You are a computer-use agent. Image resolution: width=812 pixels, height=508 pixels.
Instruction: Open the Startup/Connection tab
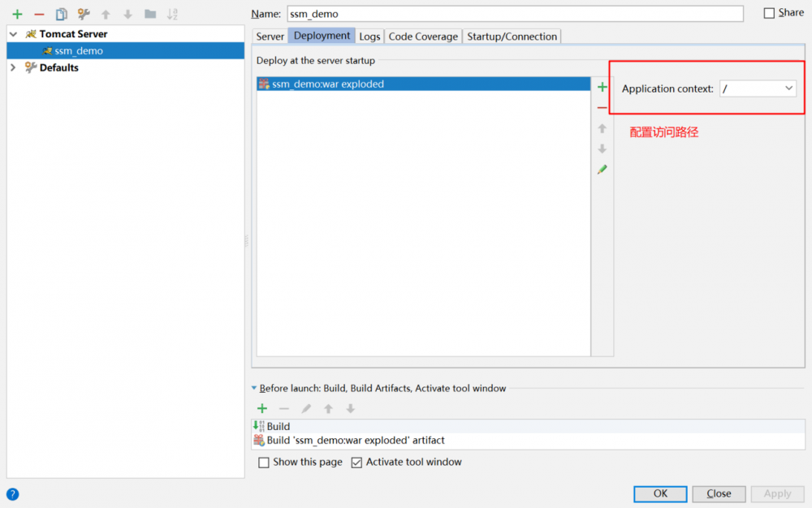512,37
